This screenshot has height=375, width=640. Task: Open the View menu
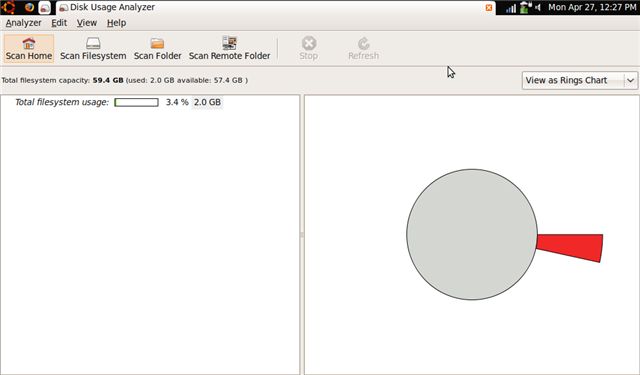click(x=87, y=23)
